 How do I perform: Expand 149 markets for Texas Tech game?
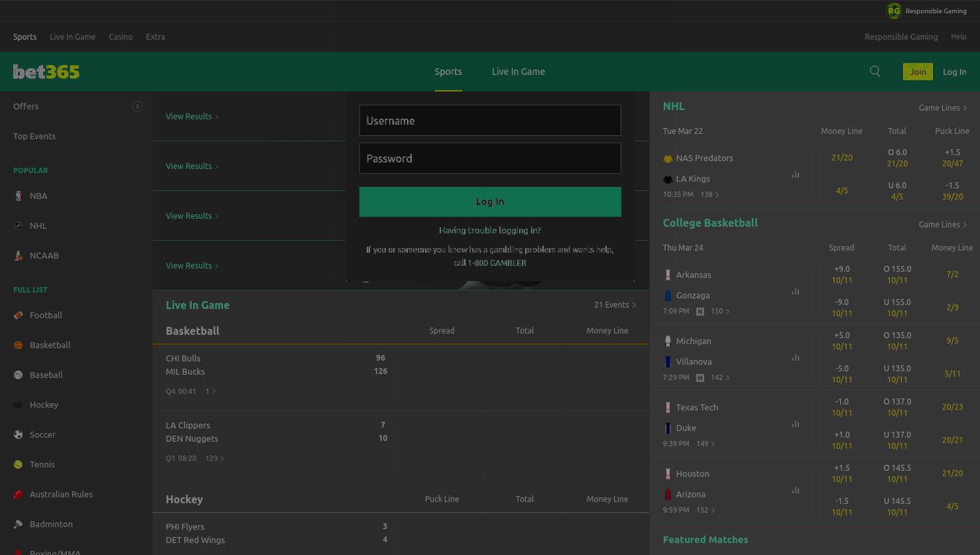pyautogui.click(x=705, y=444)
